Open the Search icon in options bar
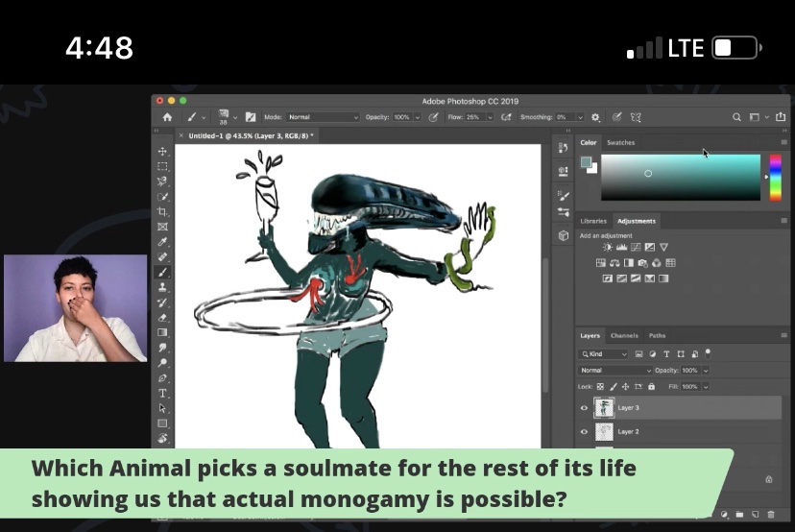 click(736, 117)
